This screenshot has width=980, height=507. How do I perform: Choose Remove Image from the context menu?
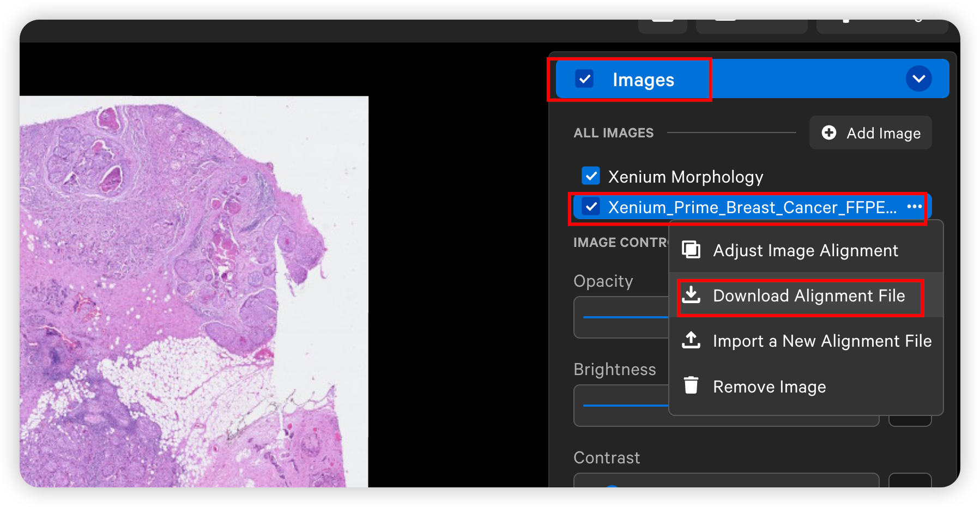(x=769, y=385)
